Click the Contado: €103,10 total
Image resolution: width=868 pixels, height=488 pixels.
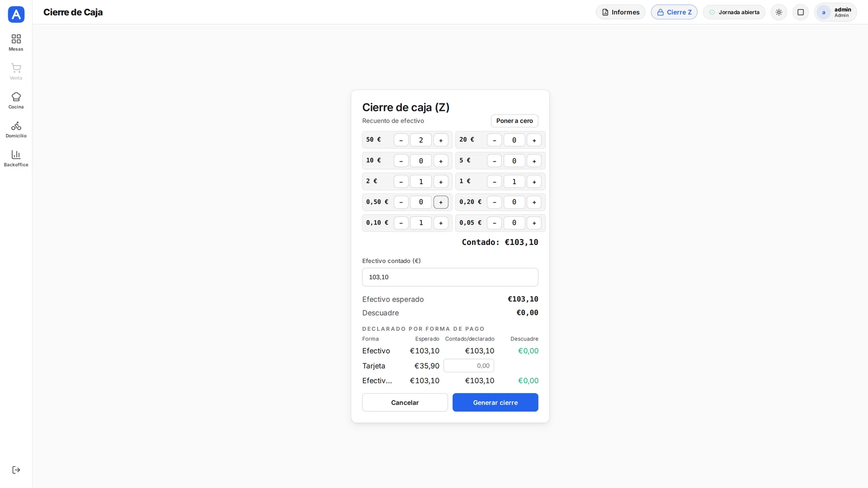point(500,242)
